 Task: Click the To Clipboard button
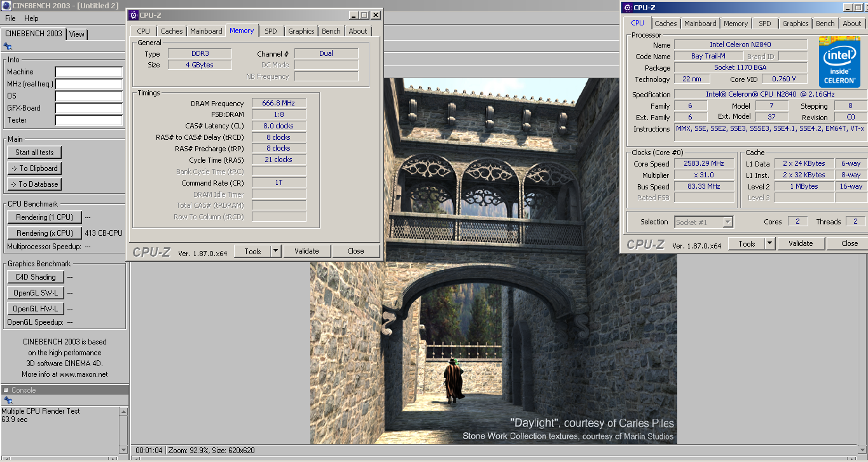pos(35,168)
